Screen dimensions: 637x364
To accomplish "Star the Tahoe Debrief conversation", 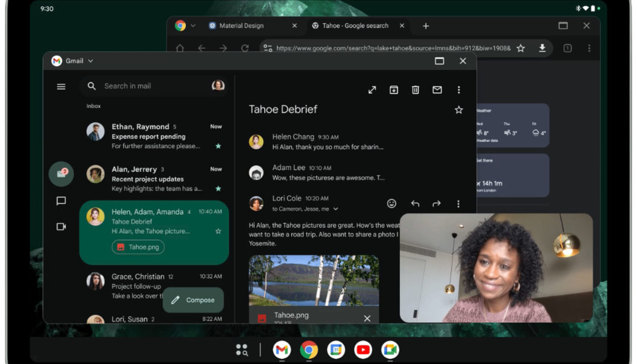I will [459, 110].
